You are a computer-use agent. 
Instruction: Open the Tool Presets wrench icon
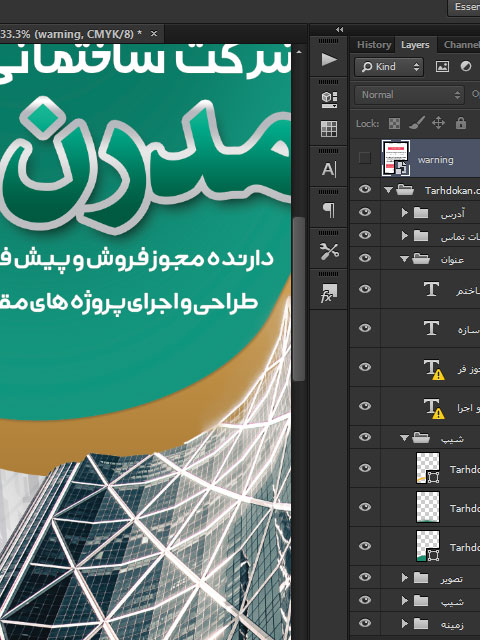pyautogui.click(x=329, y=251)
